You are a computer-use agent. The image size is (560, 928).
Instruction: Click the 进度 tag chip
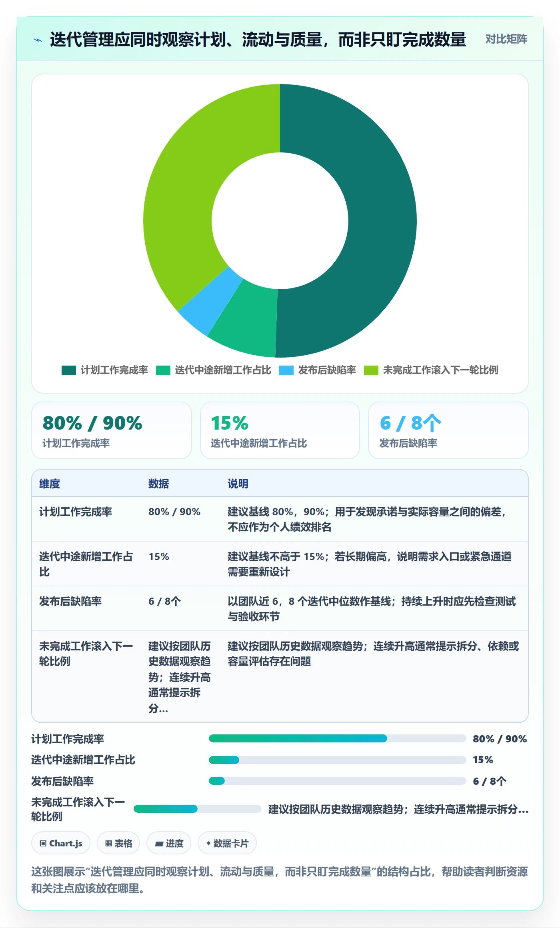(169, 843)
